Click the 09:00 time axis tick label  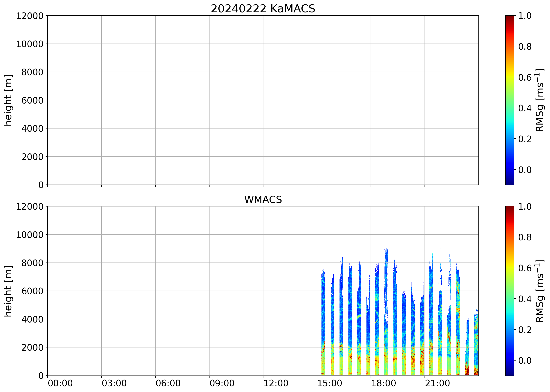pyautogui.click(x=222, y=383)
